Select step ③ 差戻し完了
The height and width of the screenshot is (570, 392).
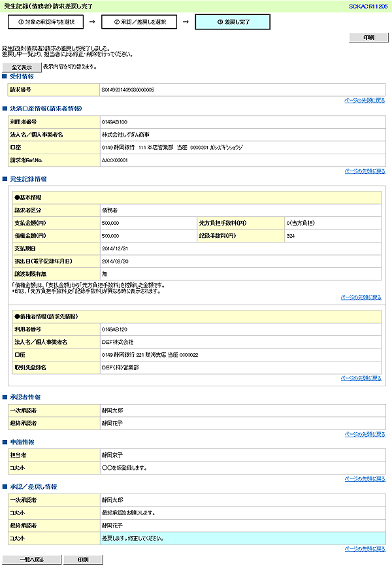click(x=233, y=22)
